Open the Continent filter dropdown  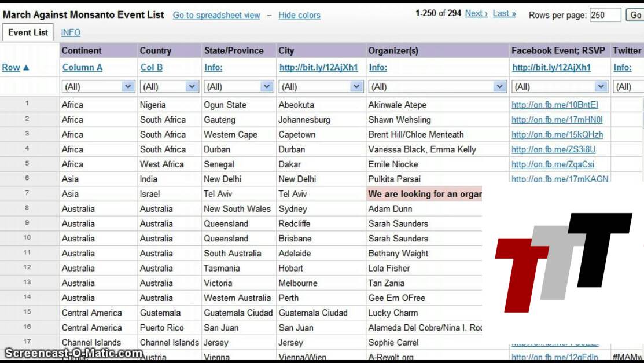(x=128, y=87)
